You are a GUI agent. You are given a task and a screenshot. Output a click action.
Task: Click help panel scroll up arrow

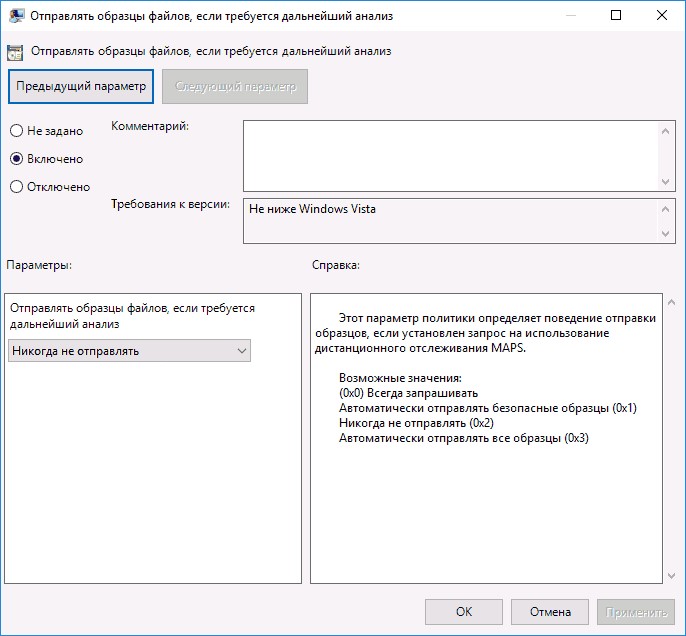click(672, 302)
